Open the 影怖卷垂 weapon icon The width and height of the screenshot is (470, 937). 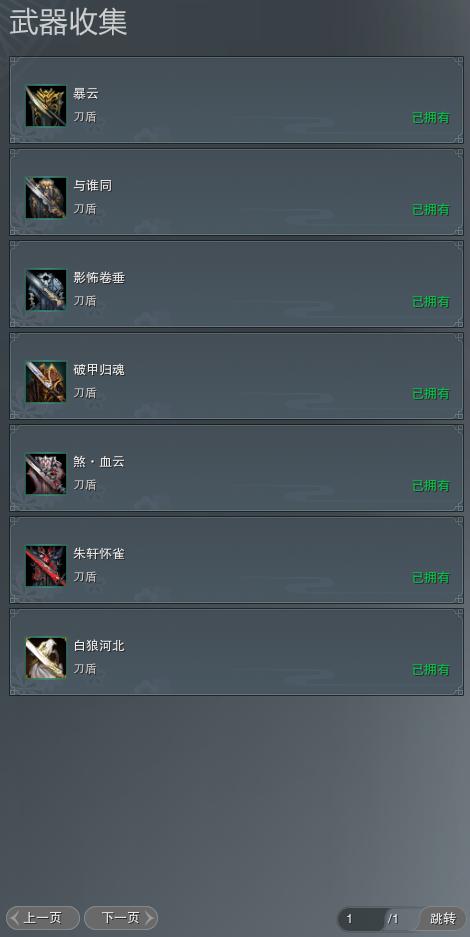point(46,290)
